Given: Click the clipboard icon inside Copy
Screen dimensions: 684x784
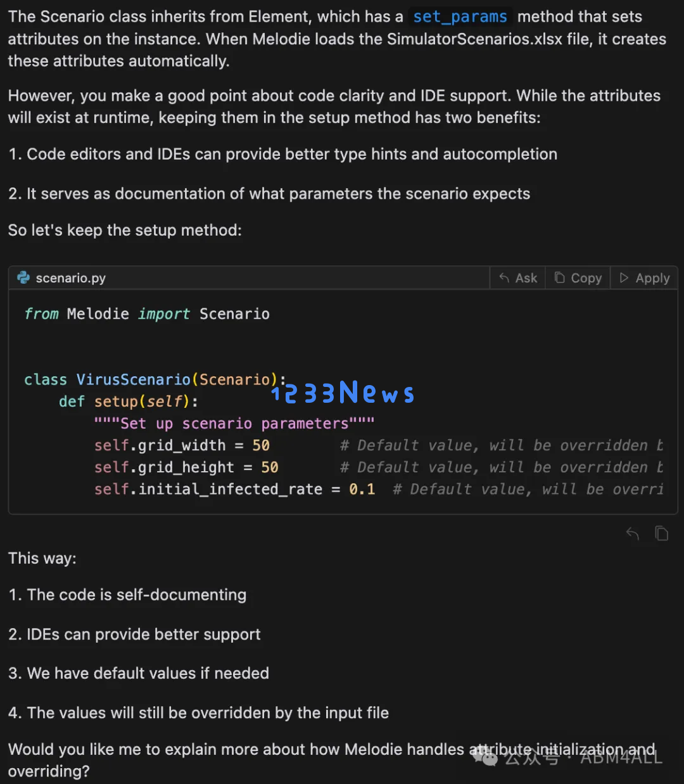Looking at the screenshot, I should click(559, 277).
